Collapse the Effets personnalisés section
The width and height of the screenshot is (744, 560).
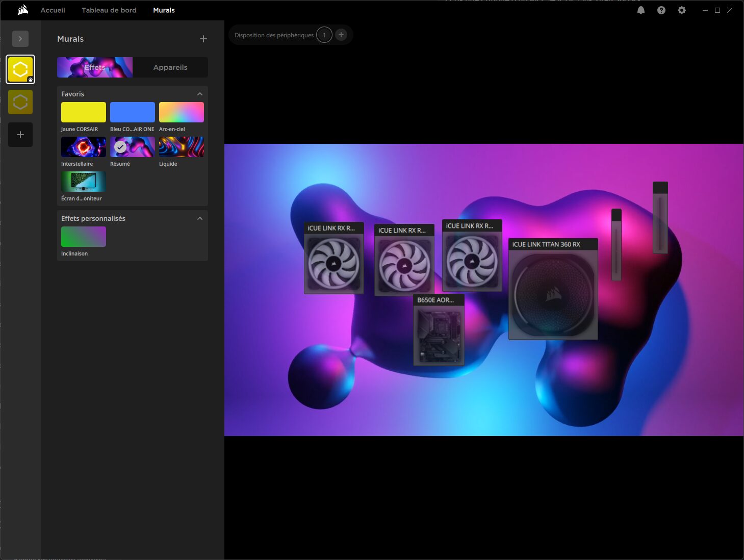(x=200, y=218)
